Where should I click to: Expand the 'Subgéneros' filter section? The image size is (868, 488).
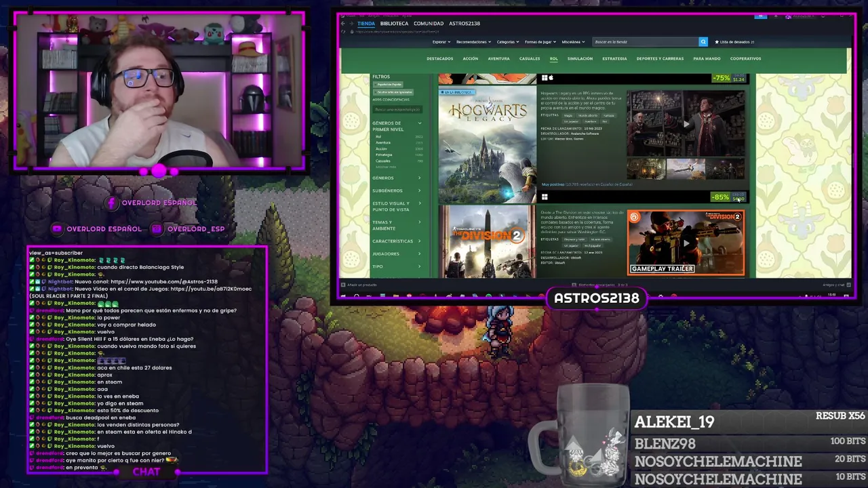coord(397,190)
